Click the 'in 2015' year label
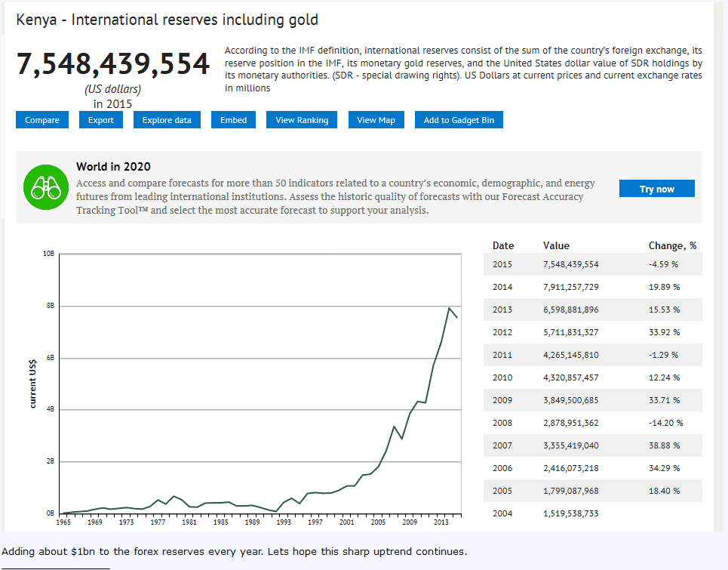This screenshot has width=728, height=570. point(113,104)
